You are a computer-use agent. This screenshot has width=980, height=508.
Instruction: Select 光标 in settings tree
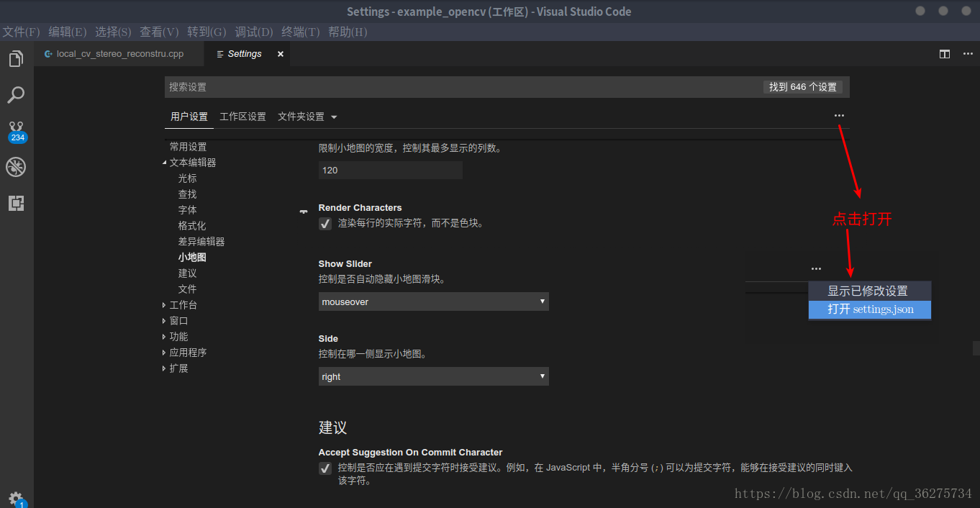coord(187,178)
